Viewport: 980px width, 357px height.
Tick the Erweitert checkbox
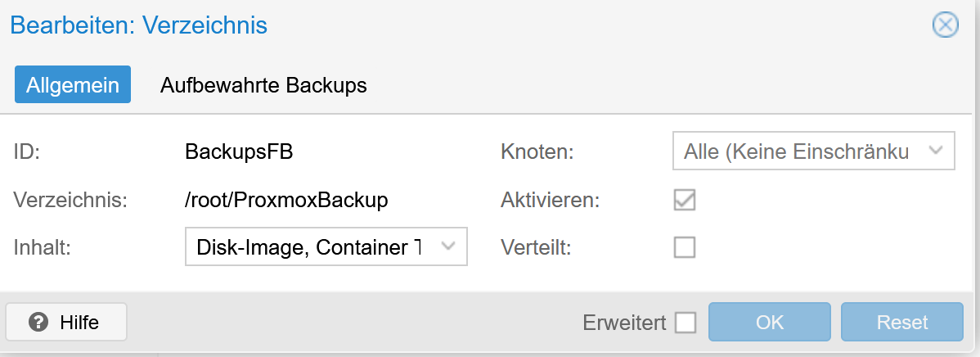tap(686, 323)
